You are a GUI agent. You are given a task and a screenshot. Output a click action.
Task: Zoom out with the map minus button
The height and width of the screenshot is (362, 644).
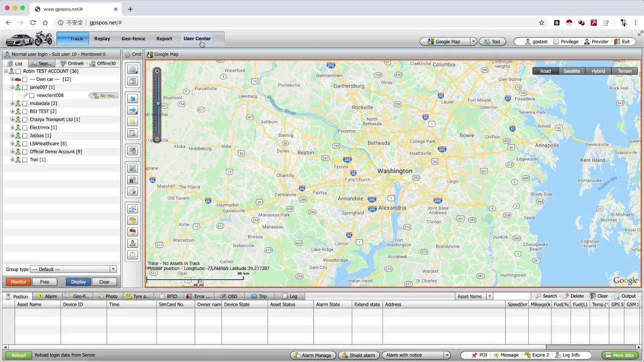[157, 139]
